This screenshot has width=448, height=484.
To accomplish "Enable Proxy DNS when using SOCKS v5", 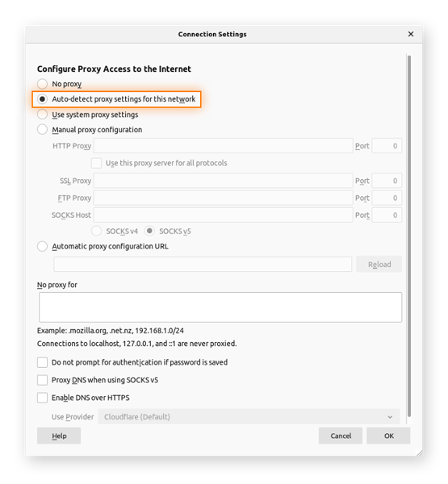I will 42,380.
